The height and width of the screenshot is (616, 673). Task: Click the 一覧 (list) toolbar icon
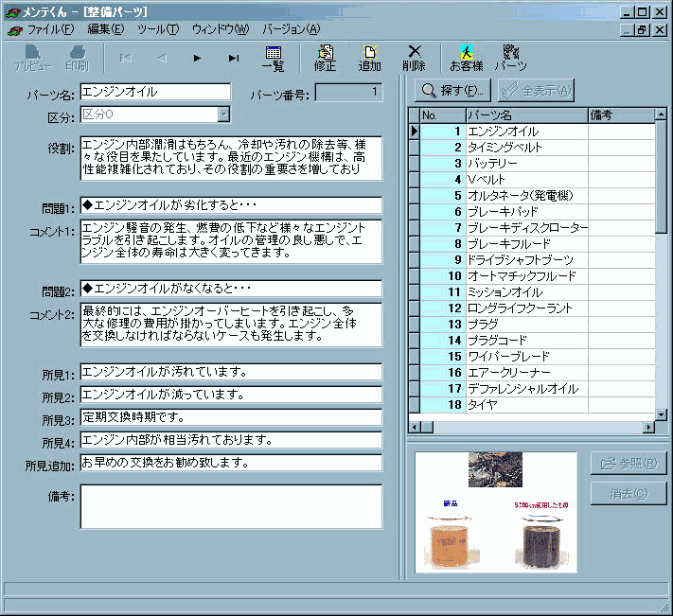[273, 58]
